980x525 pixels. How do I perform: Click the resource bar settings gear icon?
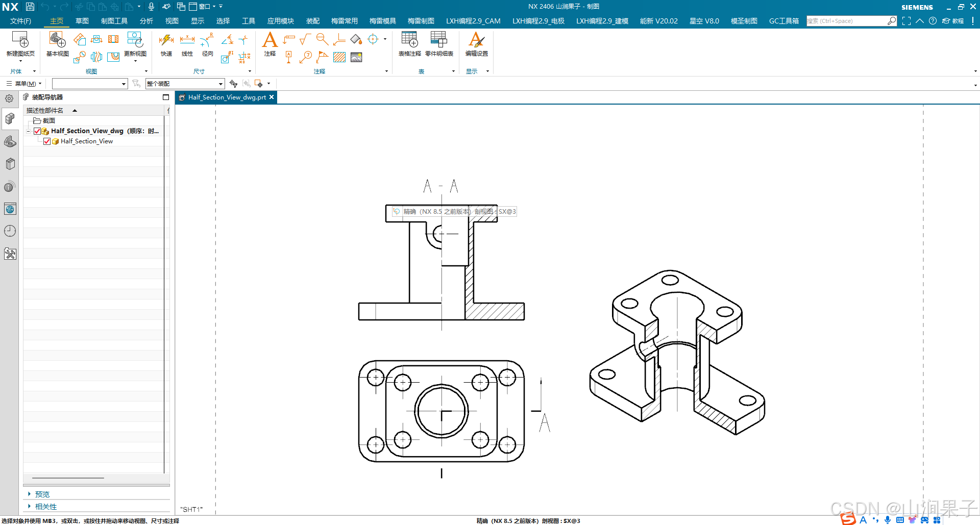coord(10,98)
